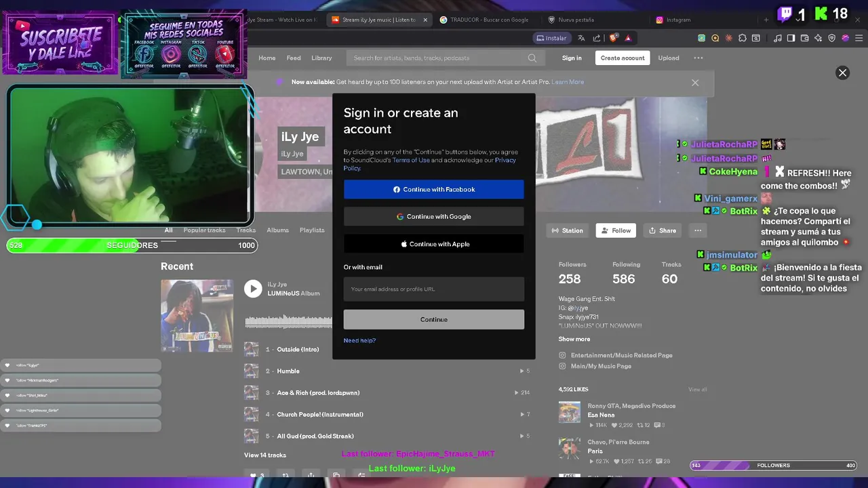The height and width of the screenshot is (488, 868).
Task: Click the share page icon in the address bar
Action: pyautogui.click(x=597, y=38)
